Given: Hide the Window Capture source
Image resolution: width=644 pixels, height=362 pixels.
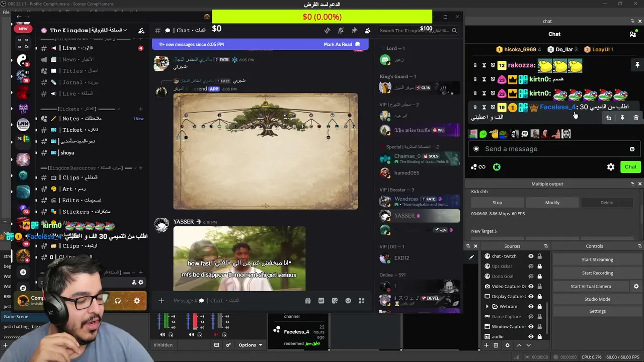Looking at the screenshot, I should [x=531, y=327].
